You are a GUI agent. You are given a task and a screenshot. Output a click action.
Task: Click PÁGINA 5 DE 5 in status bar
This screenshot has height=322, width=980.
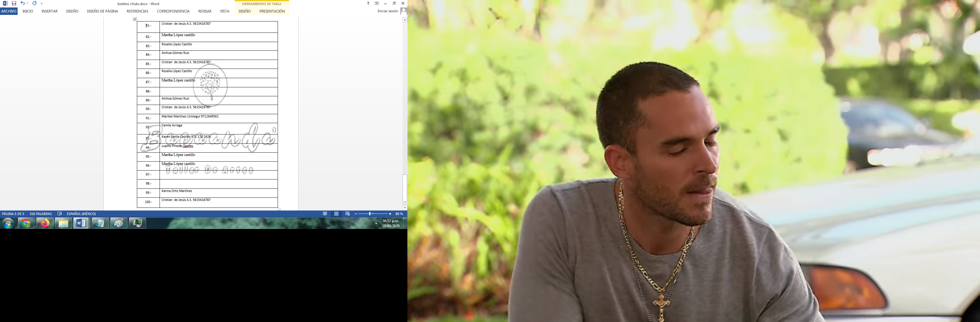tap(13, 214)
